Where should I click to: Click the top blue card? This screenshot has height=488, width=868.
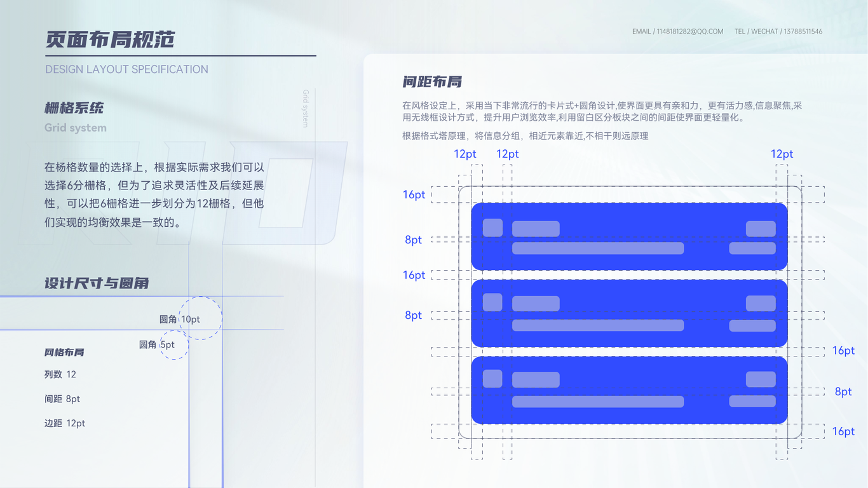point(629,236)
